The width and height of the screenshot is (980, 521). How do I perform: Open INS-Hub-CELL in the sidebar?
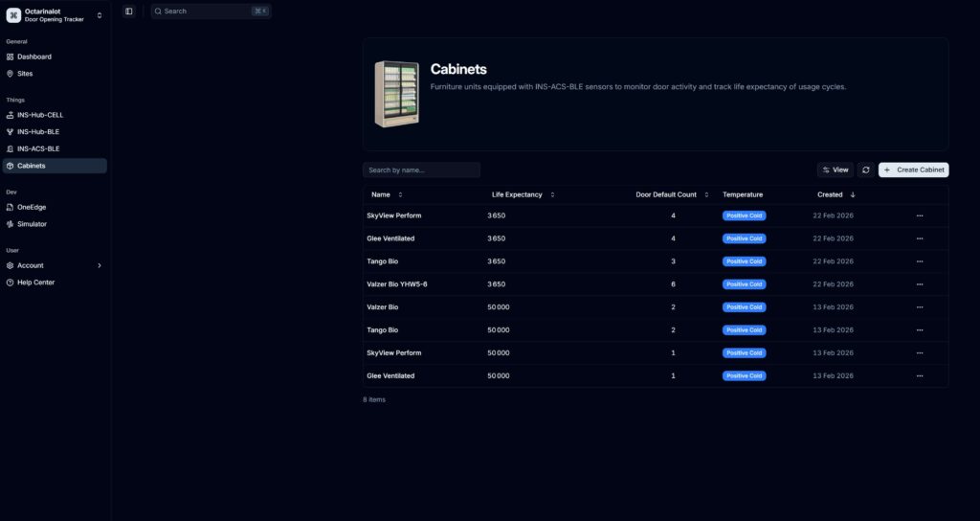(x=40, y=115)
